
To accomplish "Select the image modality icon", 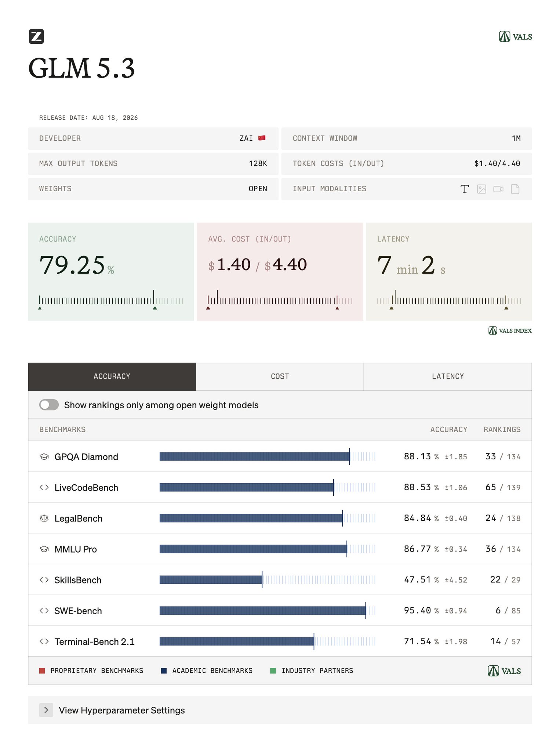I will coord(481,189).
